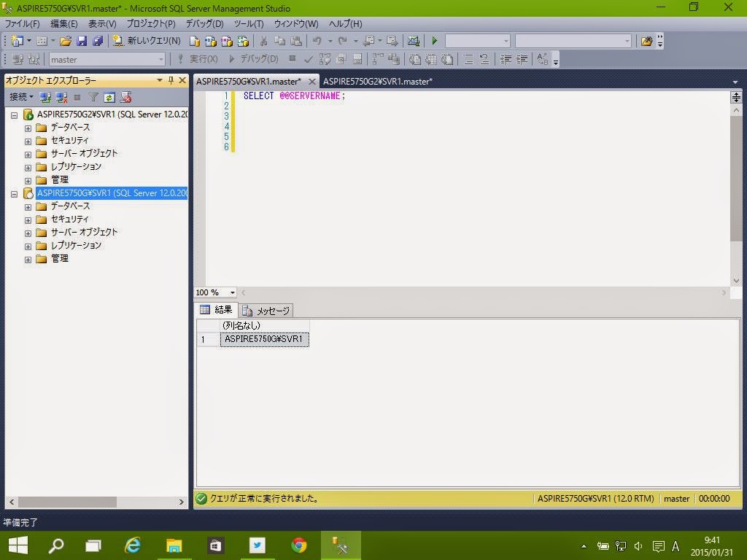Click the Cut scissors icon
The width and height of the screenshot is (747, 560).
tap(263, 42)
